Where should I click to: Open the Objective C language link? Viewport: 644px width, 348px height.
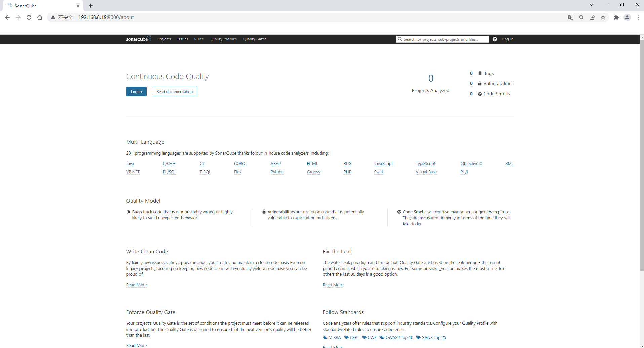tap(471, 164)
